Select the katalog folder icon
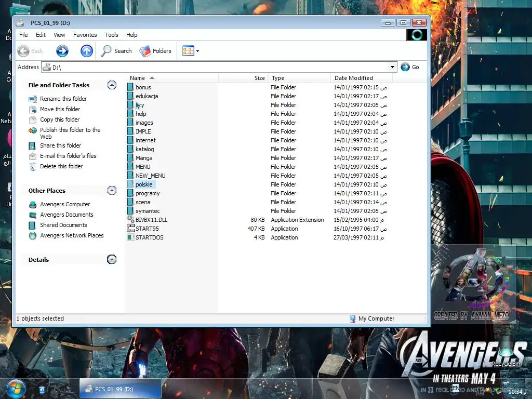The width and height of the screenshot is (532, 399). [130, 149]
